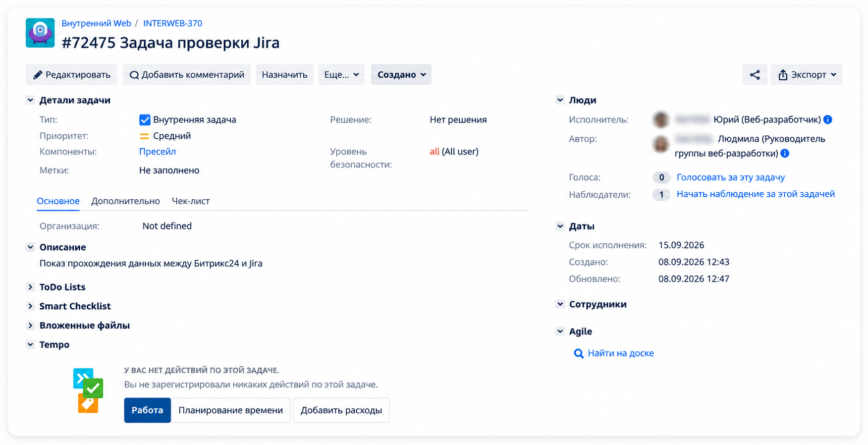Click the info icon next to группы веб-разработки

[785, 153]
